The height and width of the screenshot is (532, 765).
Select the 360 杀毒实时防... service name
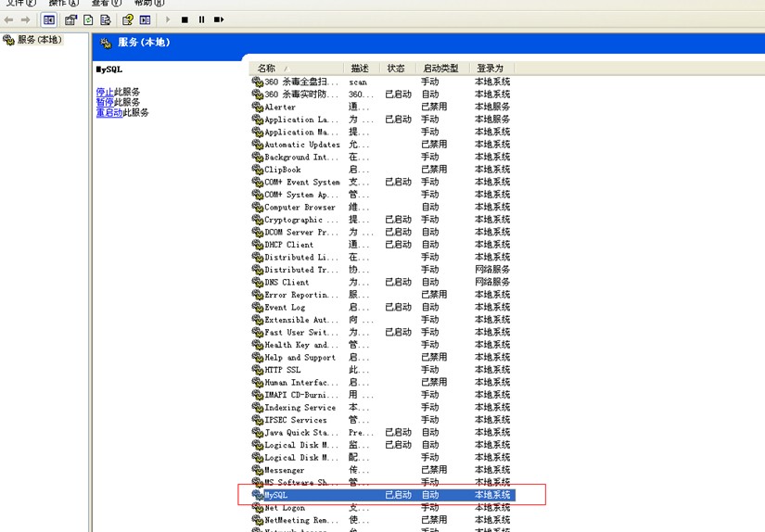[301, 95]
